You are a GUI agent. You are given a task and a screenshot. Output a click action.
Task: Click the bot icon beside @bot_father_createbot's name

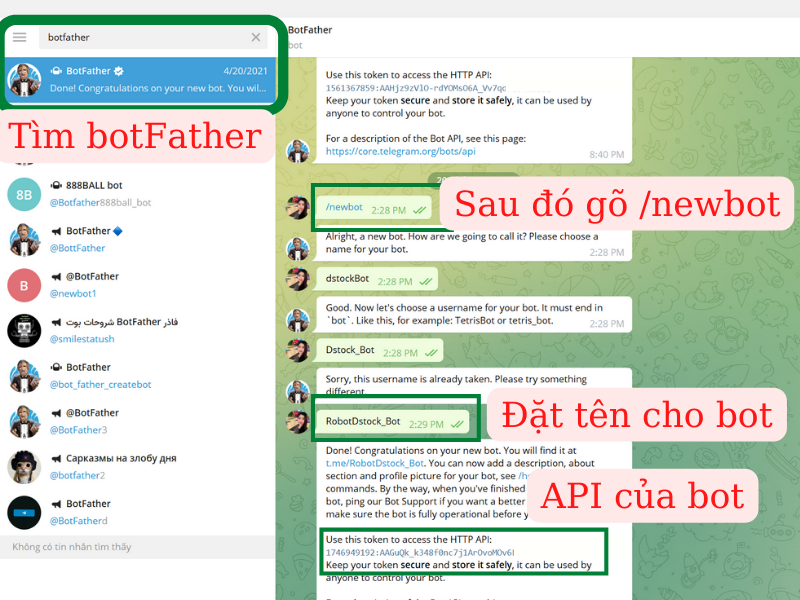click(x=56, y=367)
